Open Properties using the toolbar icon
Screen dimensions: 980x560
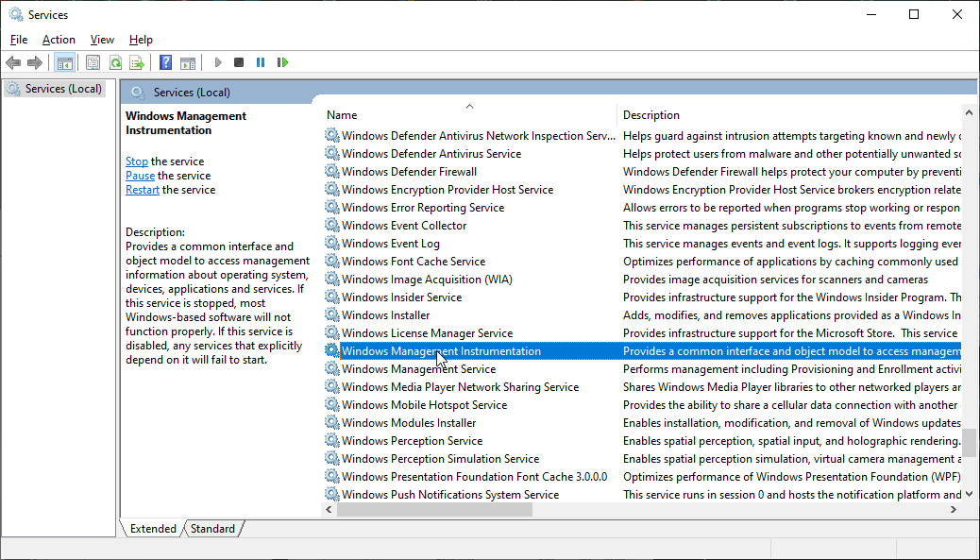tap(93, 61)
